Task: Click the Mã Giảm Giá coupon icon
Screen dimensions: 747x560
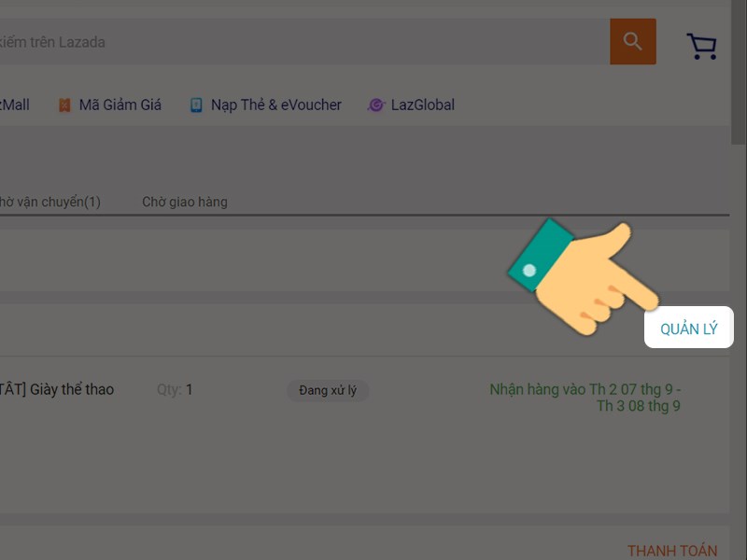Action: coord(64,105)
